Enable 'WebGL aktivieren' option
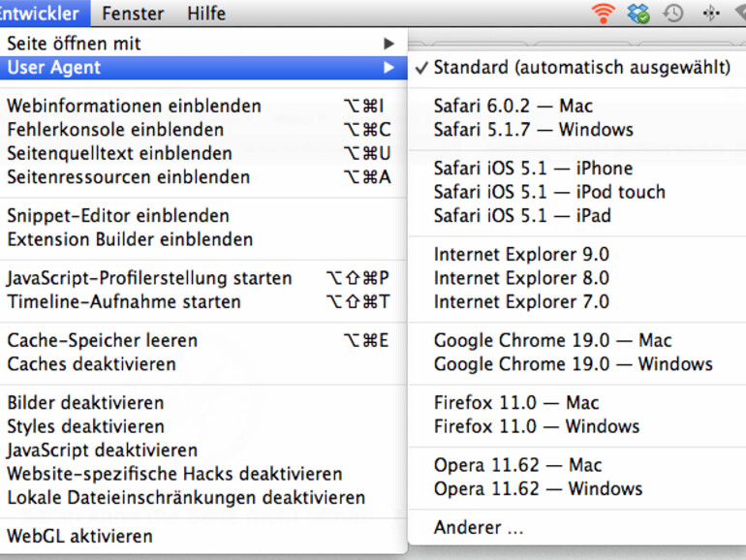This screenshot has width=746, height=560. (x=79, y=536)
